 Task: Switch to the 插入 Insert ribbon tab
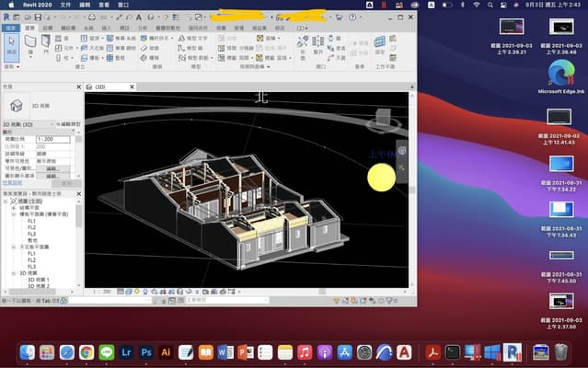coord(106,28)
